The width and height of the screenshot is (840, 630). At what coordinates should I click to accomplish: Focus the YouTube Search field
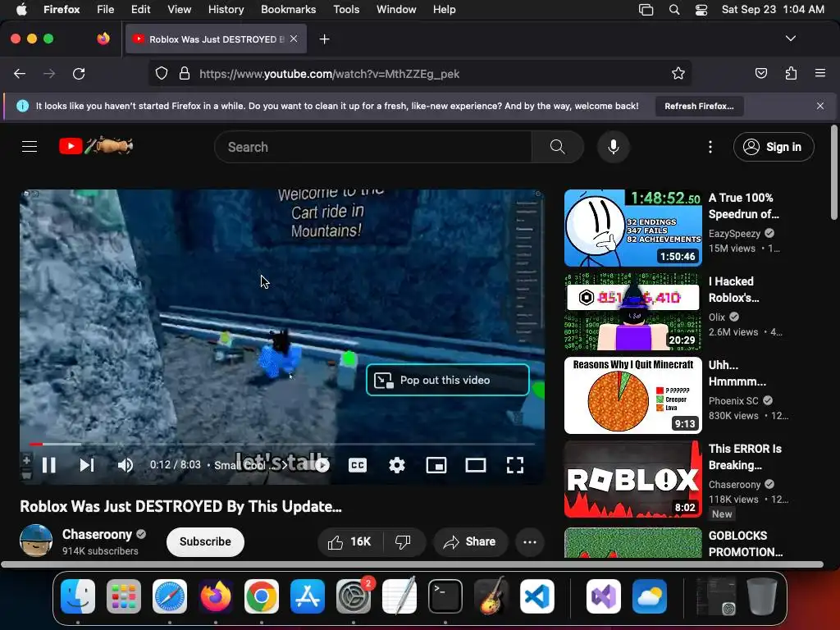tap(373, 147)
